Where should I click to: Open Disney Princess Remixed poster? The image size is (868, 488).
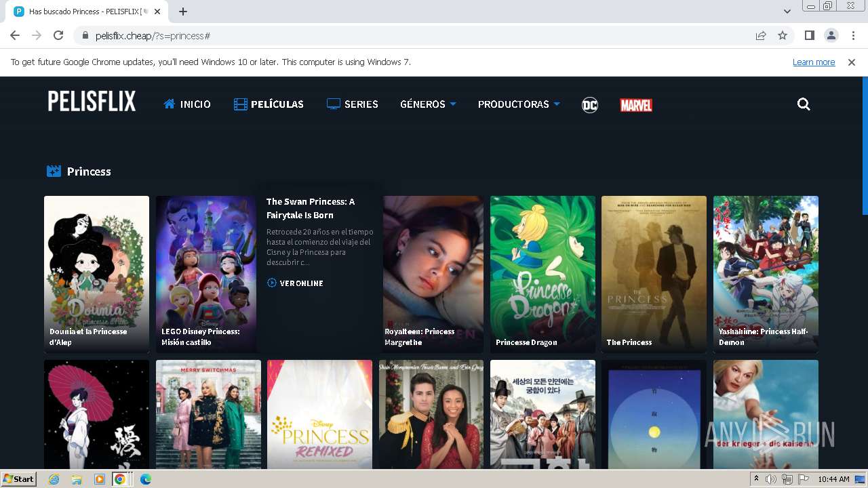coord(319,414)
